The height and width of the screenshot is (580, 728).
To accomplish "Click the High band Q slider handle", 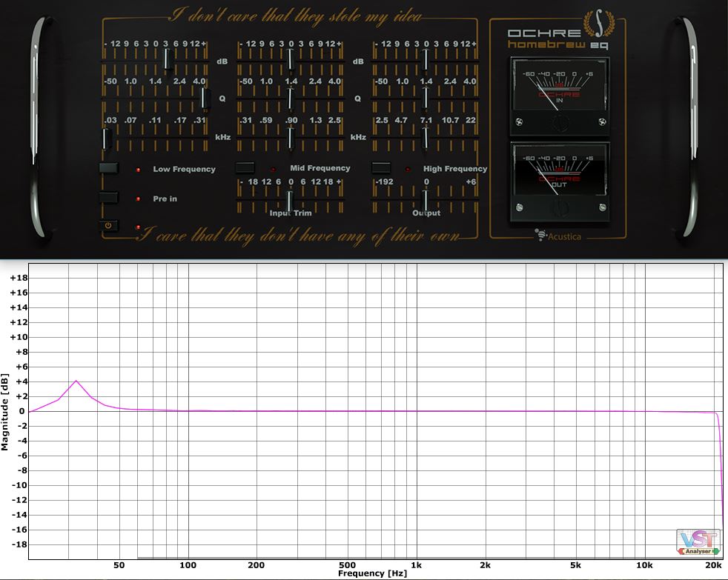I will (x=426, y=99).
